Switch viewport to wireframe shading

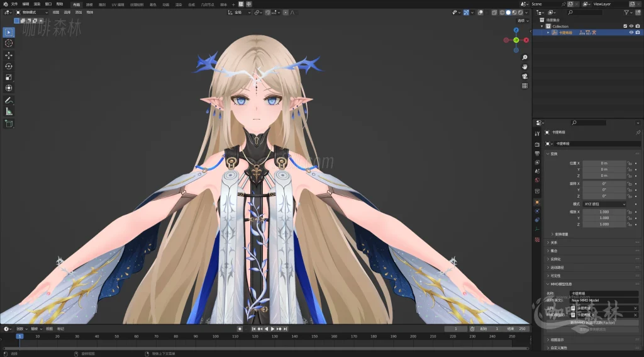502,13
